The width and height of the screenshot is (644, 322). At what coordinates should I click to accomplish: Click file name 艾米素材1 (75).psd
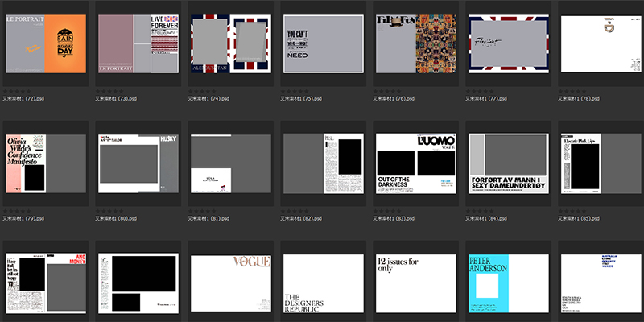pos(301,98)
